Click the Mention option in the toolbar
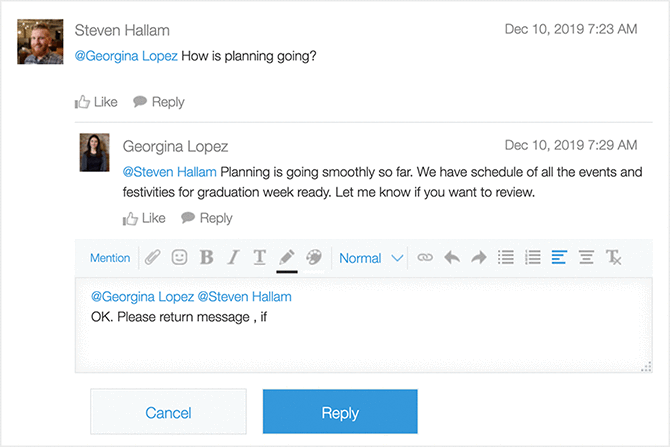This screenshot has height=447, width=670. (x=110, y=258)
